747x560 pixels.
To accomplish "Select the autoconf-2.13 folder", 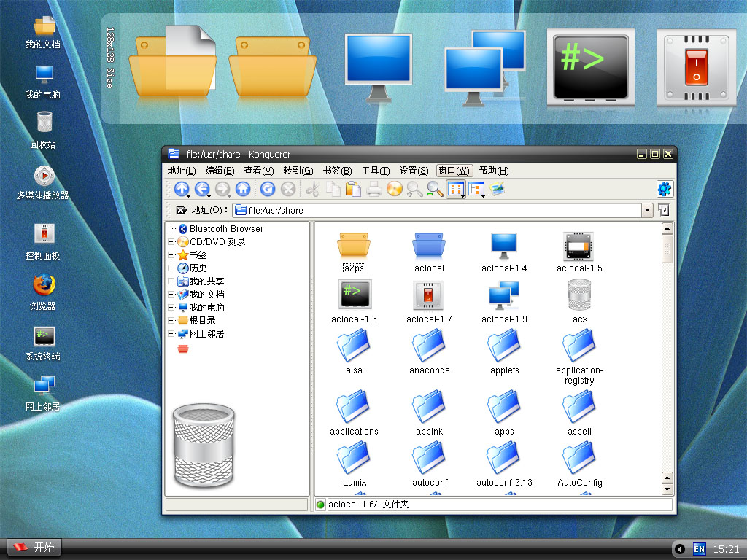I will 504,463.
